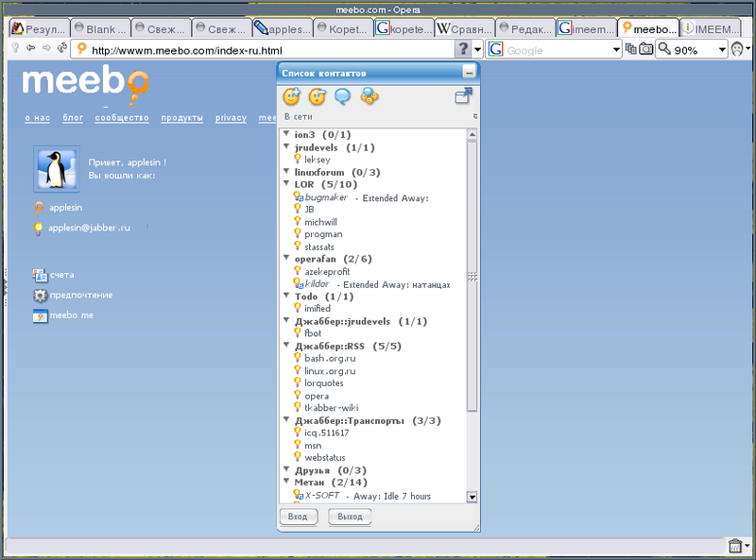This screenshot has width=756, height=560.
Task: Open accounts via the счета icon
Action: pos(39,274)
